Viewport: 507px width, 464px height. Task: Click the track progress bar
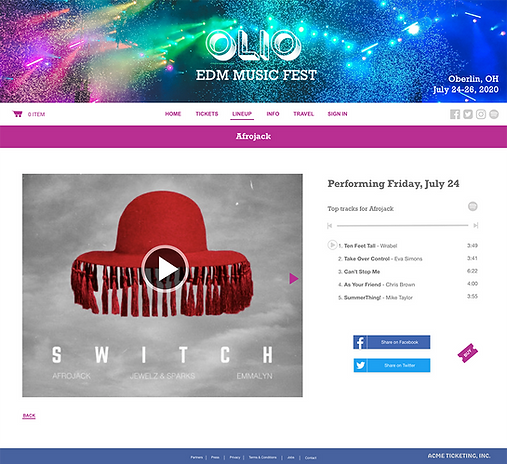pyautogui.click(x=402, y=226)
